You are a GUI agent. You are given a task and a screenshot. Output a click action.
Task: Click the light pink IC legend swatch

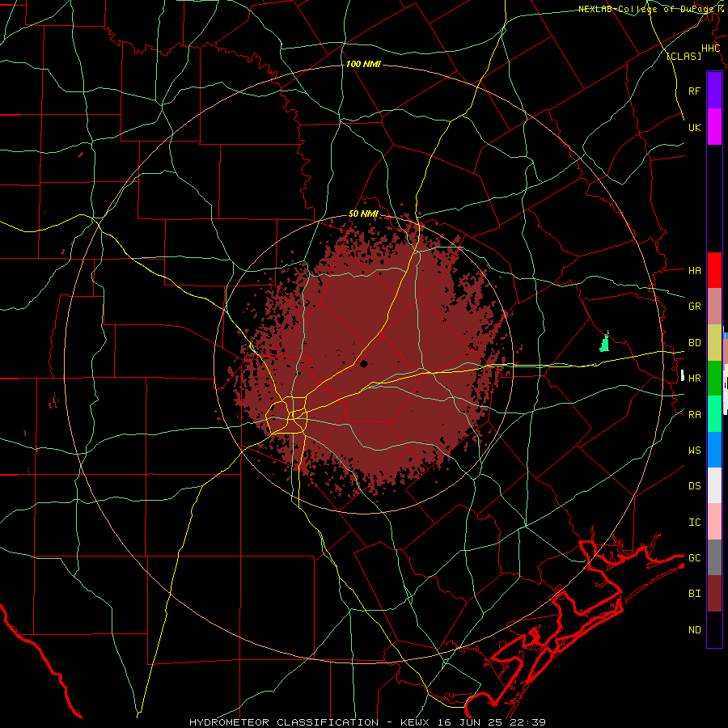714,522
